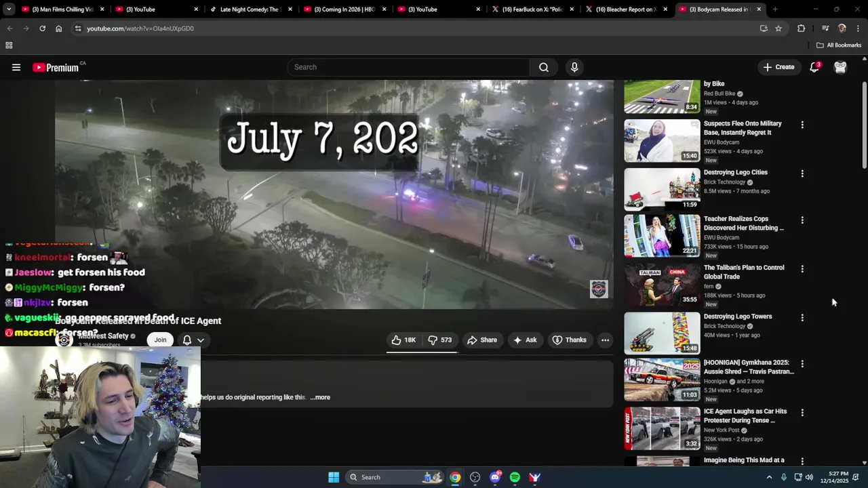The height and width of the screenshot is (488, 868).
Task: Start voice search with microphone icon
Action: pos(574,67)
